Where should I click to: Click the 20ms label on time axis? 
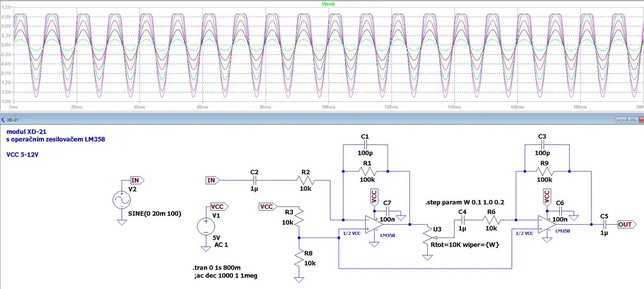pyautogui.click(x=76, y=108)
